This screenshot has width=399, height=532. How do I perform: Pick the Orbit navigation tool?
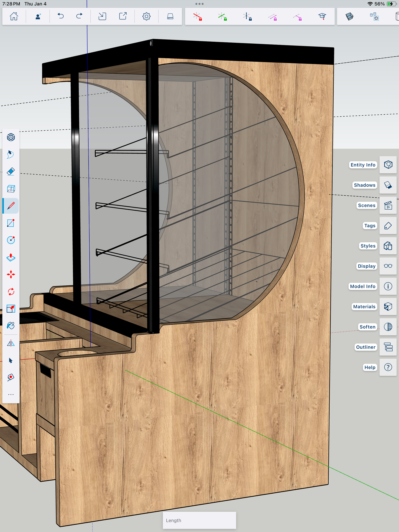coord(11,137)
